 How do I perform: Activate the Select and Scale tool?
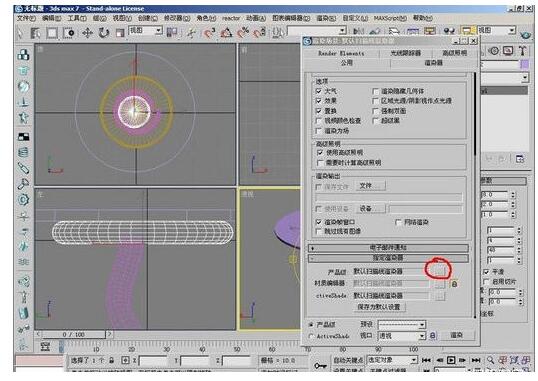click(x=119, y=33)
